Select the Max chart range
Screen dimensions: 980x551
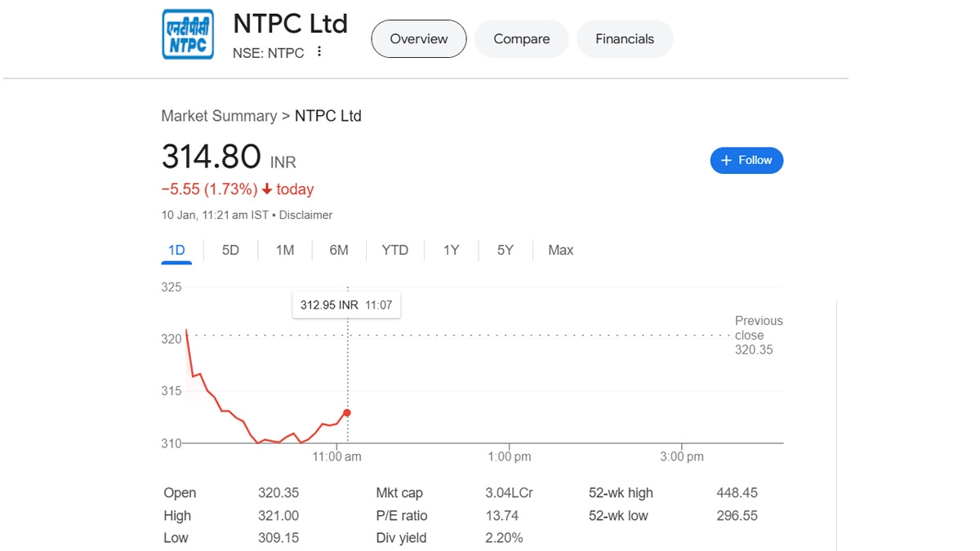tap(560, 251)
